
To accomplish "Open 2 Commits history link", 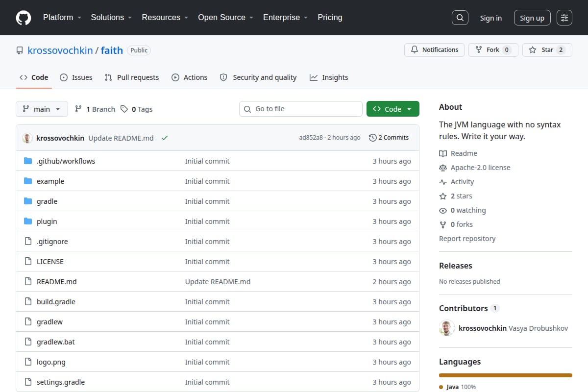I will [389, 138].
